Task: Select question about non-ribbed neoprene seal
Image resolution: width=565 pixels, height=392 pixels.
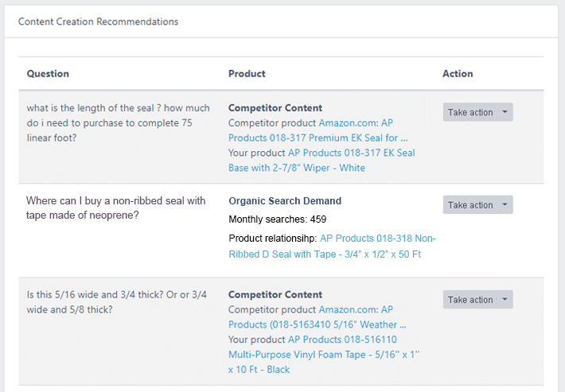Action: pyautogui.click(x=115, y=208)
